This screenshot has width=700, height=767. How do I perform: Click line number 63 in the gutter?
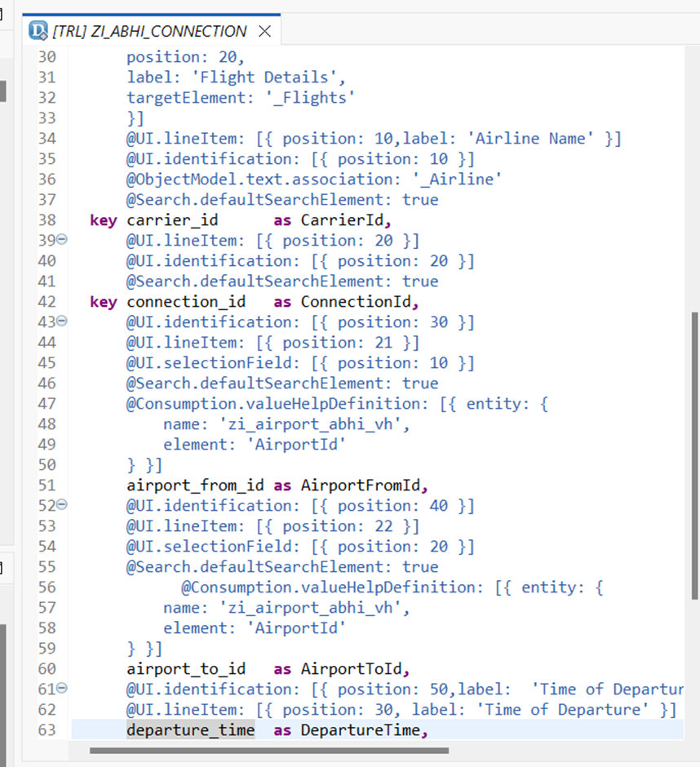pos(47,729)
